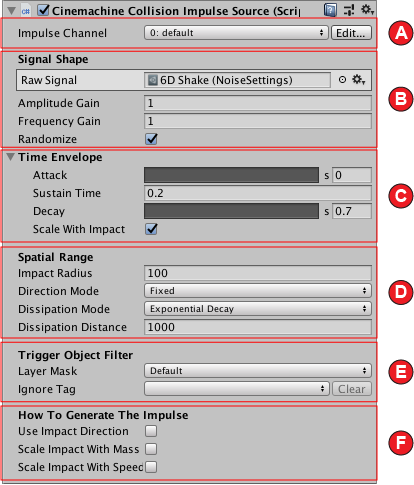Enable Scale Impact With Mass

(x=151, y=449)
